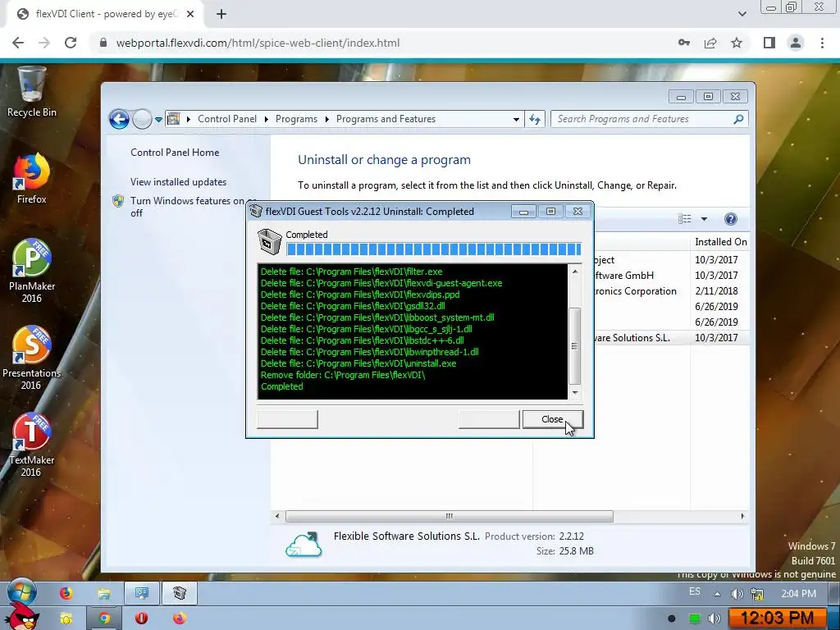This screenshot has height=630, width=840.
Task: Click the 2:04 PM guest clock
Action: pyautogui.click(x=798, y=594)
